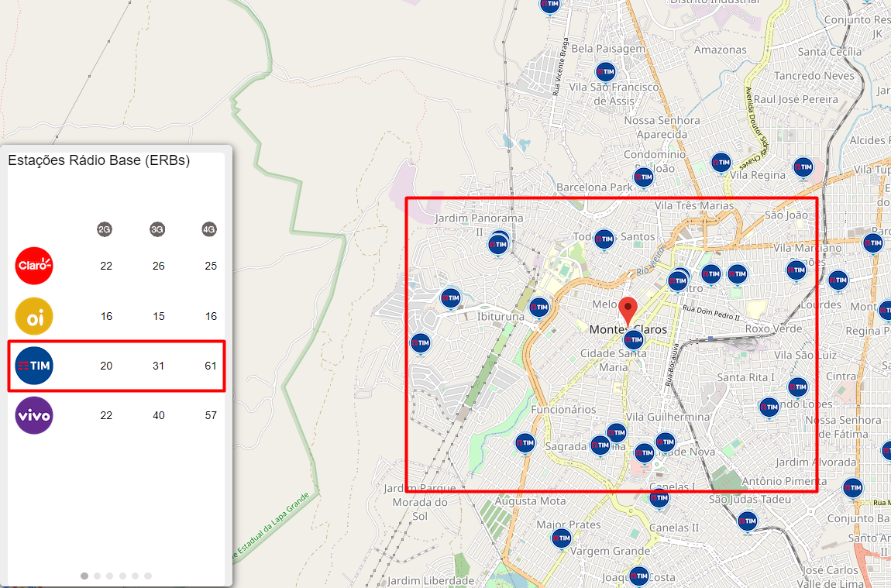Screen dimensions: 891x588
Task: Open TIM marker near Vila São Francisco de Assis
Action: click(606, 72)
